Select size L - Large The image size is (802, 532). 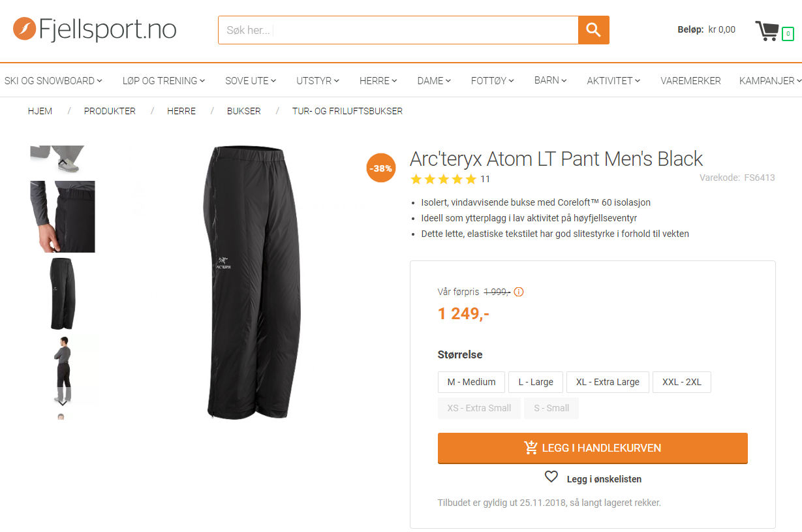(x=536, y=382)
